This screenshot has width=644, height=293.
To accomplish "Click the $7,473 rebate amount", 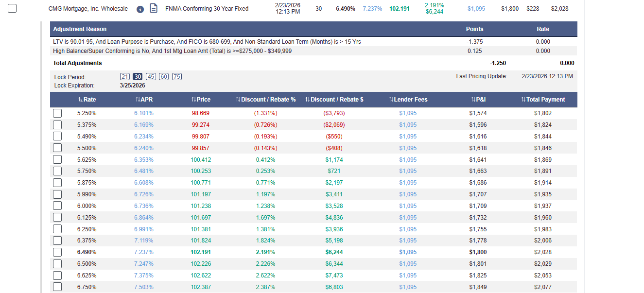I will point(334,276).
